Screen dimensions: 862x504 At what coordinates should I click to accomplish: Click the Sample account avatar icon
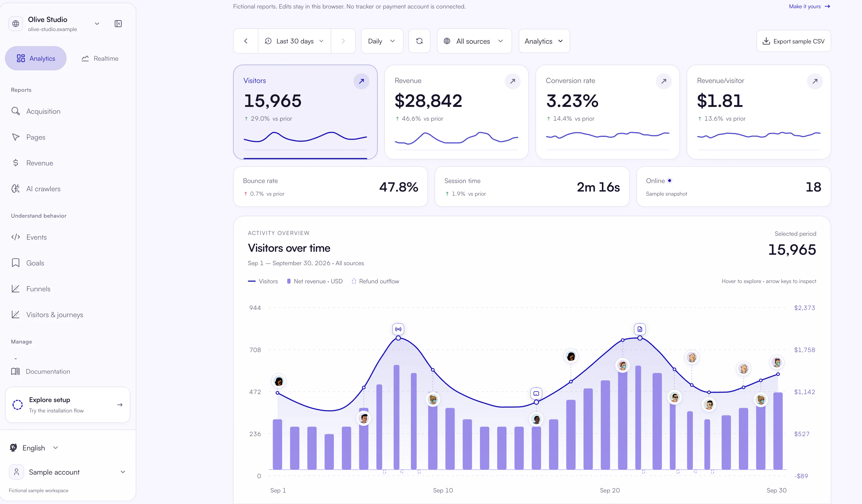(16, 472)
